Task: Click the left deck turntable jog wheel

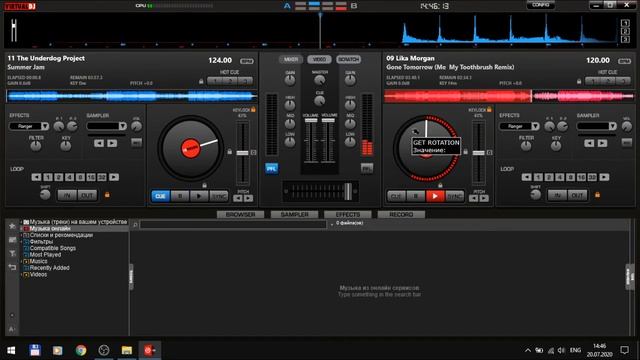Action: [191, 148]
